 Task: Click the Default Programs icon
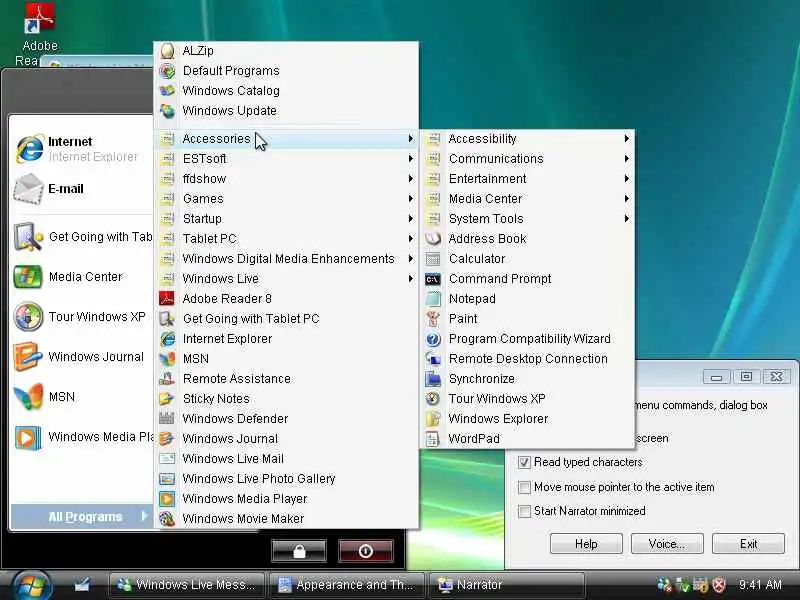point(167,70)
